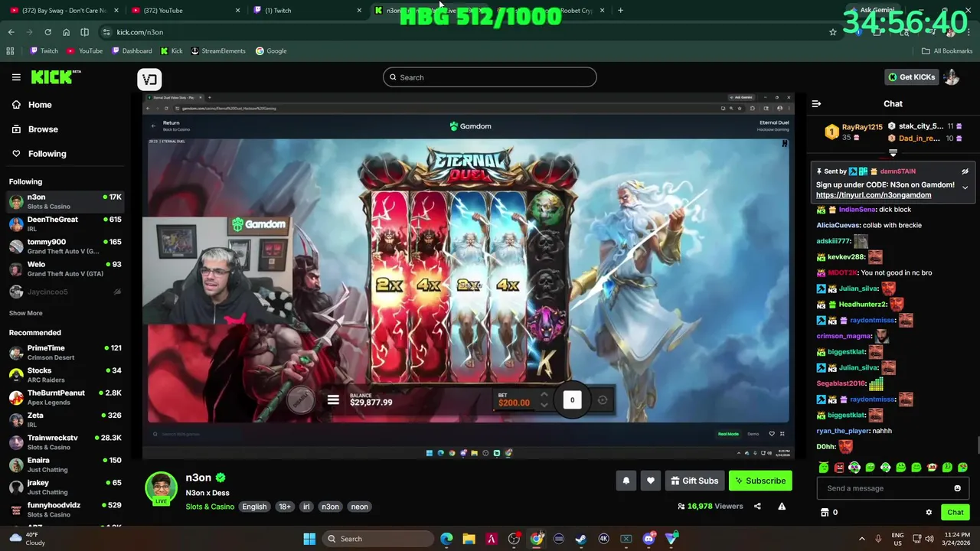Open tommy900 channel in the sidebar

65,246
